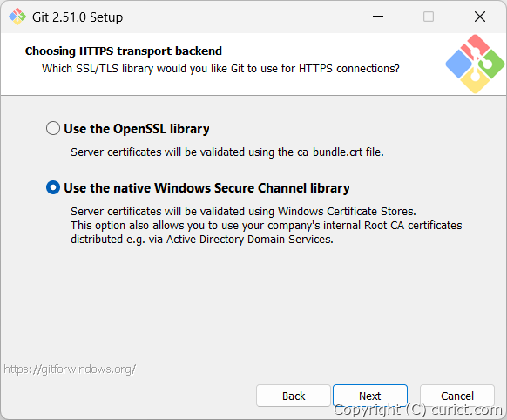Image resolution: width=507 pixels, height=420 pixels.
Task: Cancel the Git setup
Action: (457, 396)
